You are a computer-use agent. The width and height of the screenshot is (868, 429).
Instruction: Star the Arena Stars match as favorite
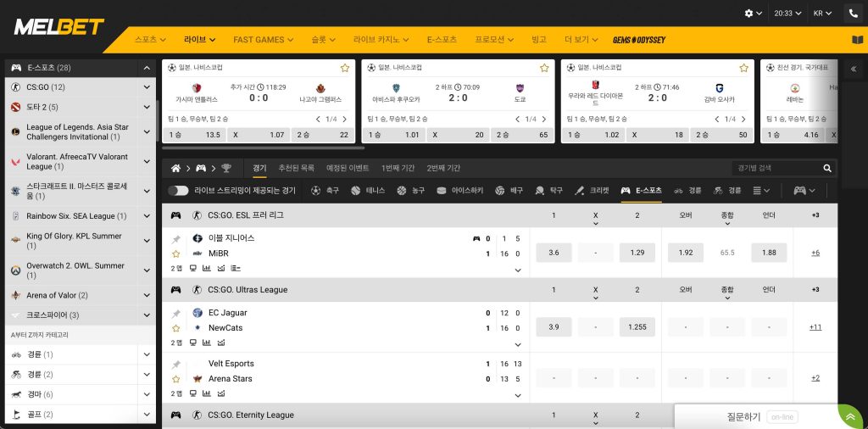[x=176, y=379]
